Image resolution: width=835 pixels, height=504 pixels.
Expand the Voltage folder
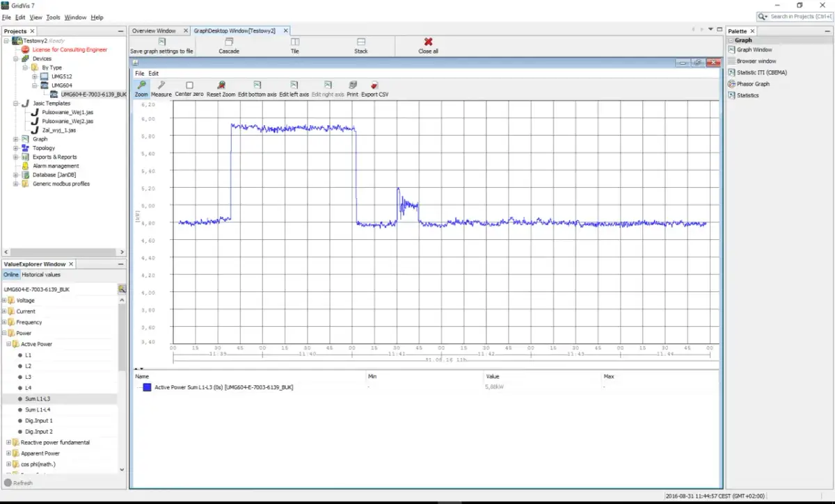[x=4, y=300]
